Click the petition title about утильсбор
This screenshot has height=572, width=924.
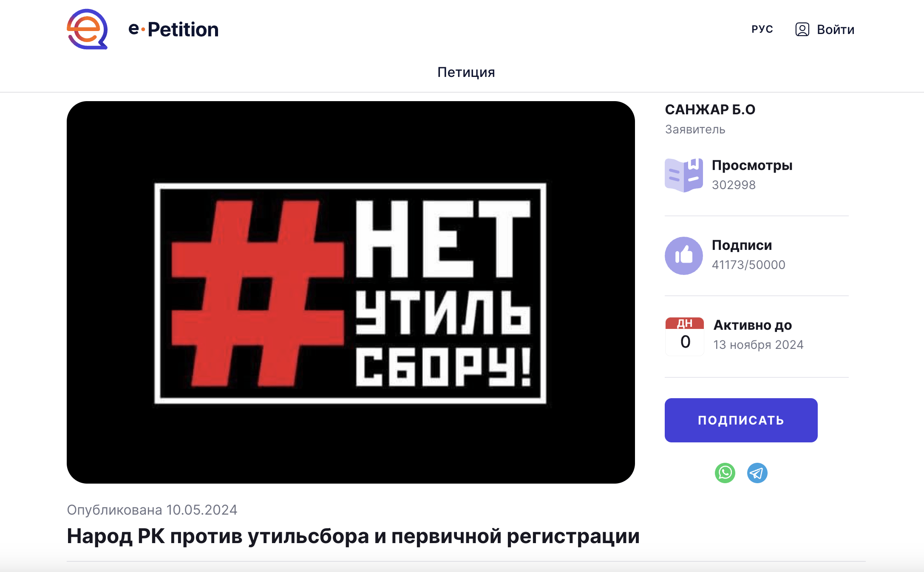pos(353,536)
